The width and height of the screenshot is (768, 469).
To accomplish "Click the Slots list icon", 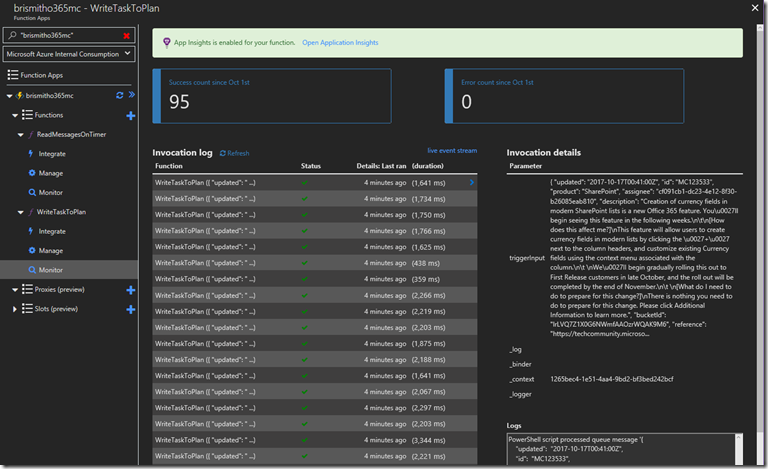I will coord(27,309).
